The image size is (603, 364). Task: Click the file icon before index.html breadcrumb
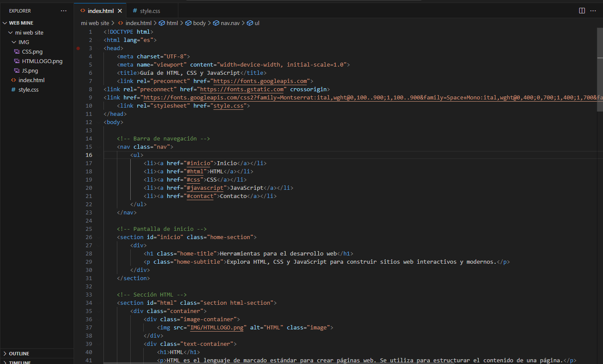pyautogui.click(x=121, y=23)
